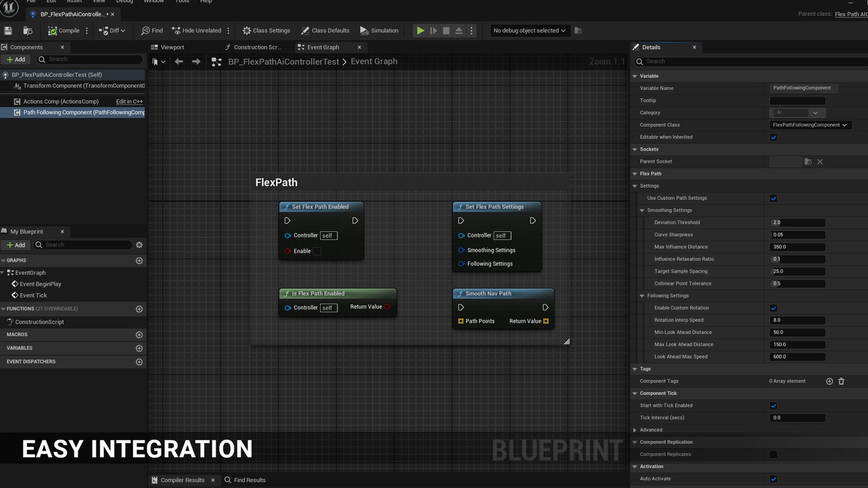
Task: Add a new variable with plus icon
Action: [139, 348]
